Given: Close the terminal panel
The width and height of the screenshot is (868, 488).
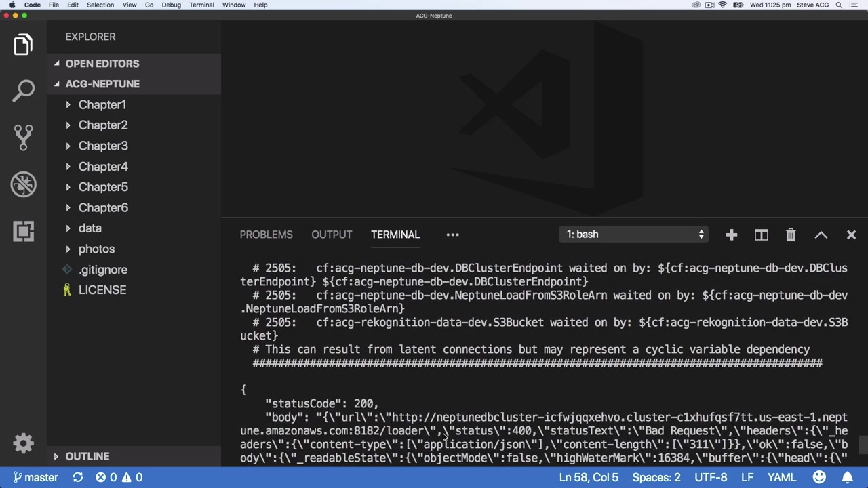Looking at the screenshot, I should (851, 235).
